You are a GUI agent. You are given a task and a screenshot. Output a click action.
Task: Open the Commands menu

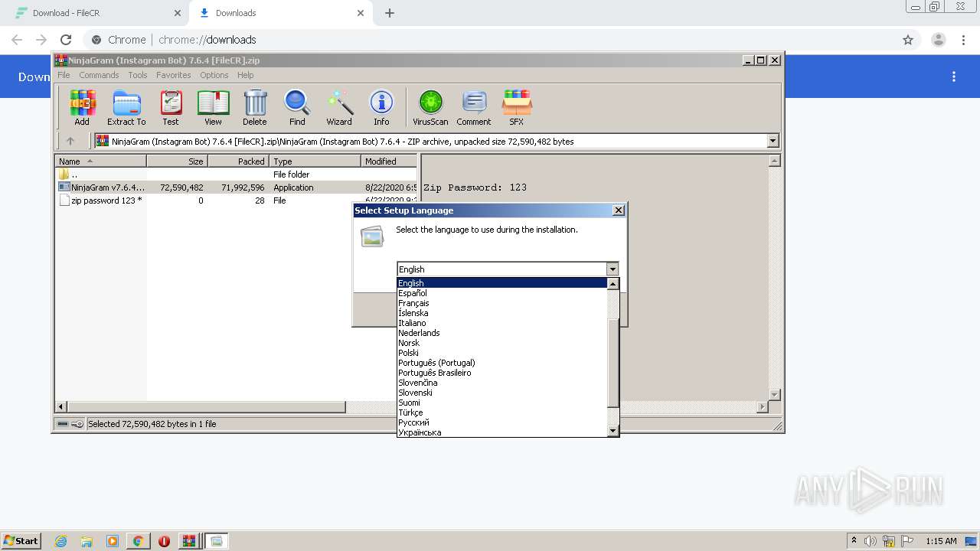(x=99, y=75)
